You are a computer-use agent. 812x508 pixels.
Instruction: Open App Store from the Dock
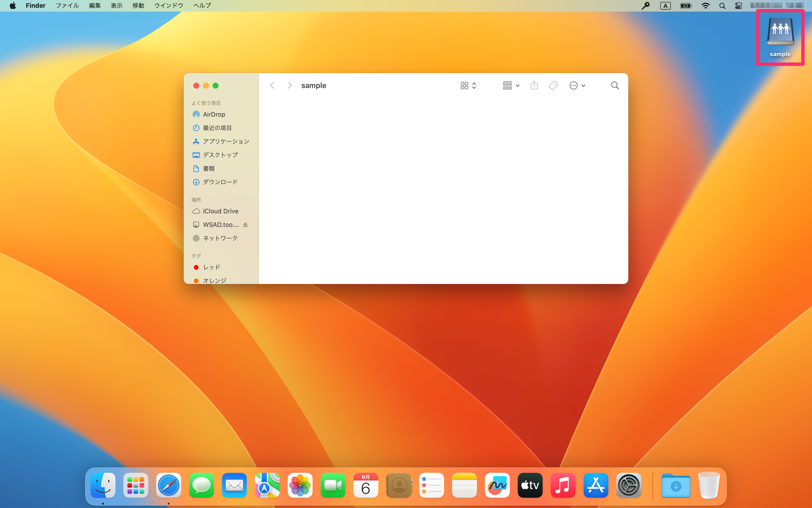(x=596, y=486)
